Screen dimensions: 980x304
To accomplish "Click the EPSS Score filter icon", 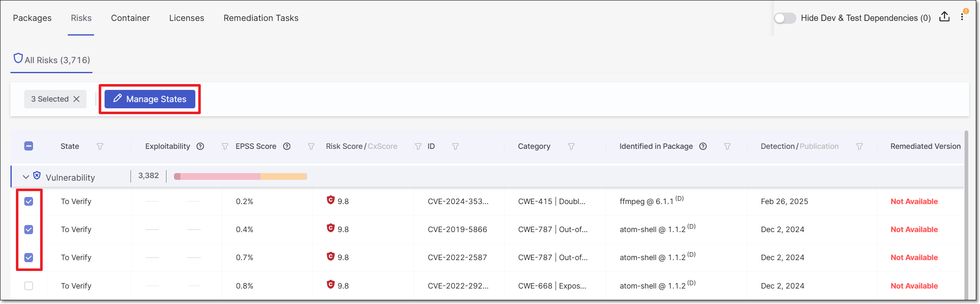I will click(311, 146).
